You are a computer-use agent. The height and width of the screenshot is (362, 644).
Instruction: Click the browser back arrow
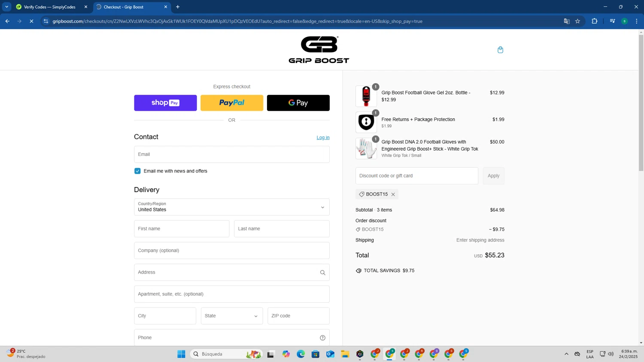[7, 21]
